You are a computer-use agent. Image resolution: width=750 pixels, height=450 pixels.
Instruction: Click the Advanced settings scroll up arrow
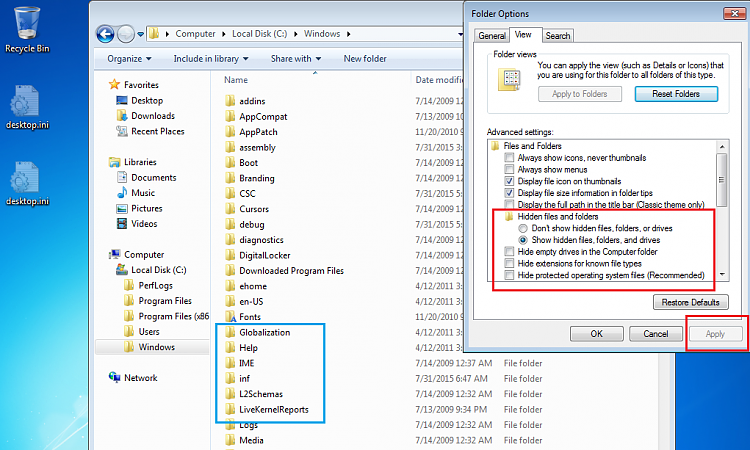point(722,146)
